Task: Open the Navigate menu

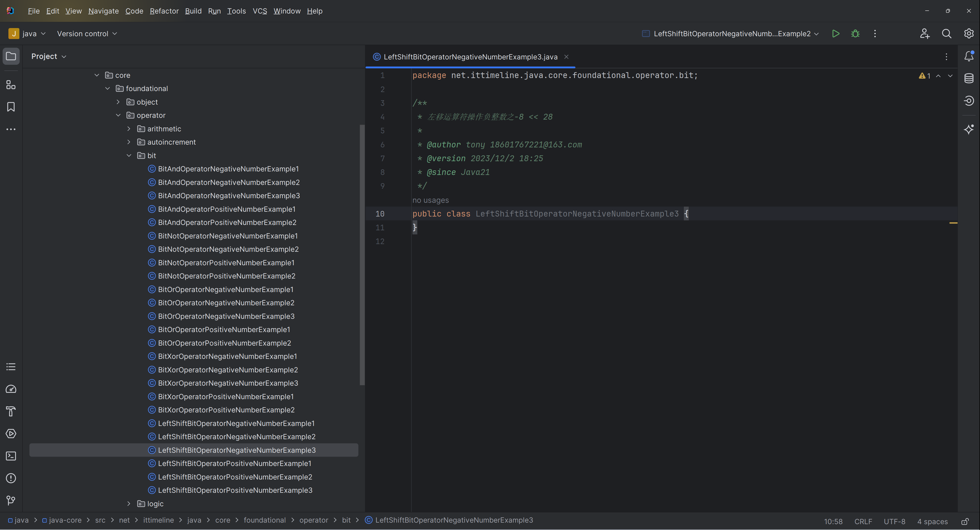Action: pyautogui.click(x=104, y=11)
